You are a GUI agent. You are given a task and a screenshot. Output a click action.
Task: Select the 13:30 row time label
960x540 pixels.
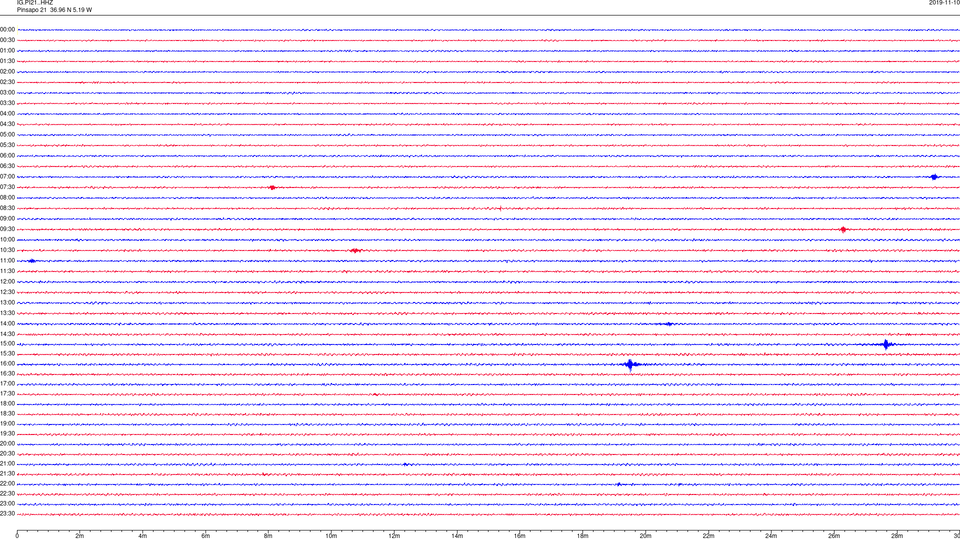coord(7,313)
